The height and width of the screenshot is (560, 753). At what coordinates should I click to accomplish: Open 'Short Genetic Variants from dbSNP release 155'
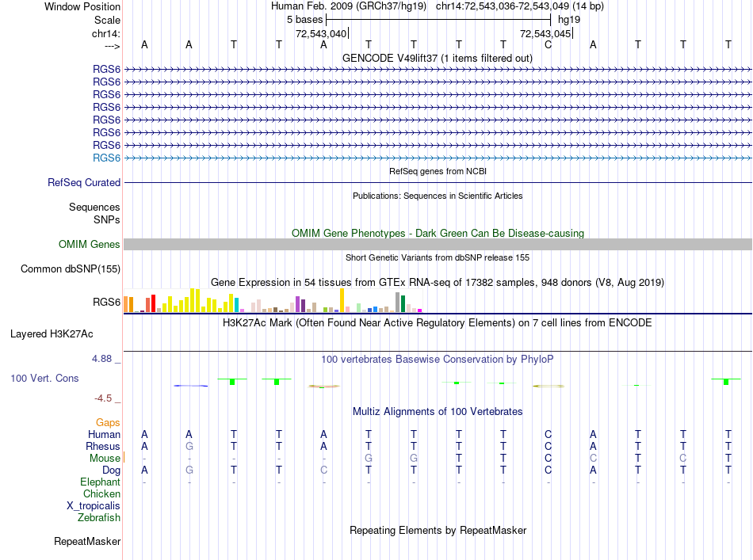(x=438, y=257)
